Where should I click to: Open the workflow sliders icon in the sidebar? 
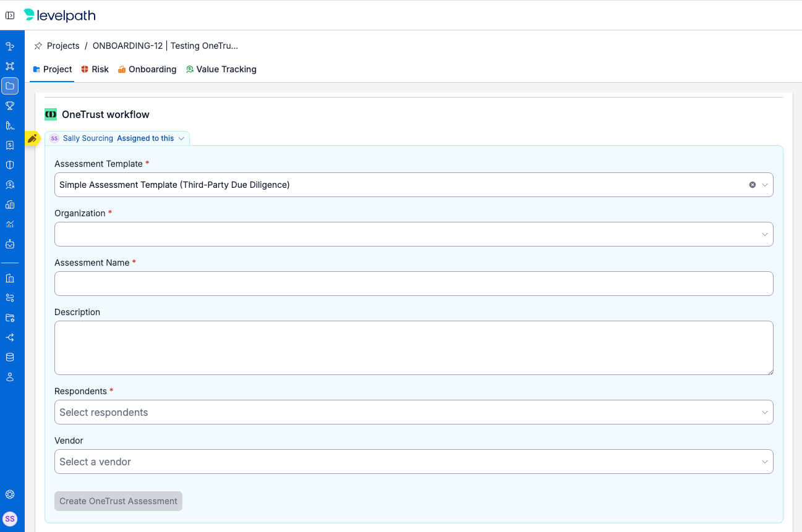point(10,298)
